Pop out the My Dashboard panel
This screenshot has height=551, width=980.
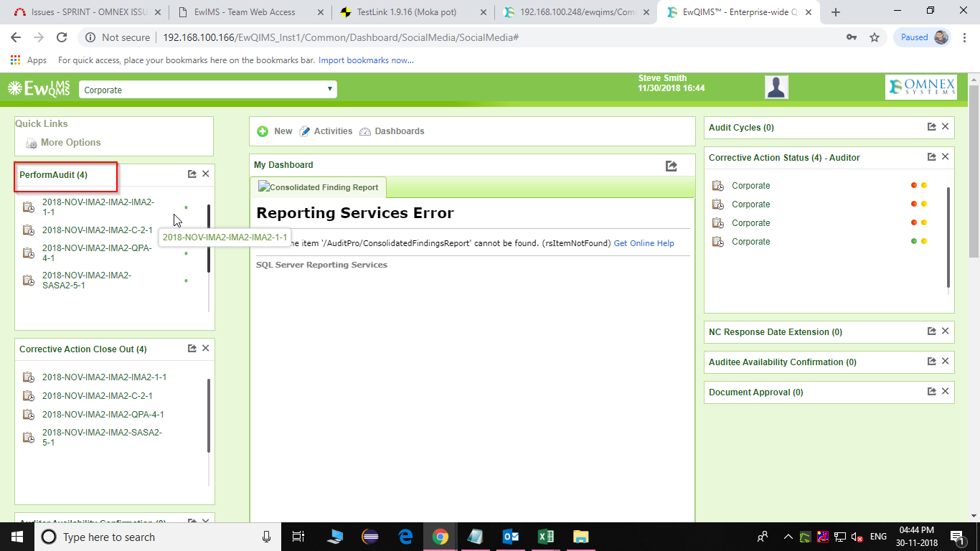click(672, 166)
